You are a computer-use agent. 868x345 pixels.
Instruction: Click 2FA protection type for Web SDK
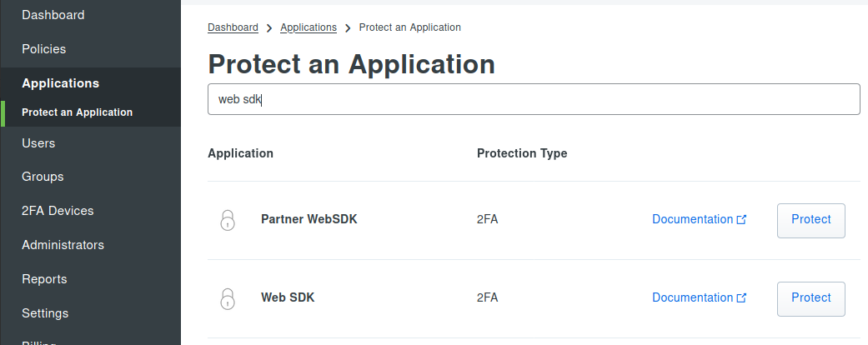click(x=487, y=298)
